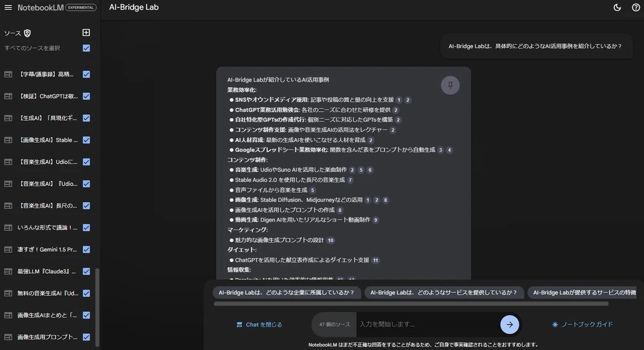Open citation 2 on AI人材育成 line
The image size is (644, 350).
(x=371, y=140)
